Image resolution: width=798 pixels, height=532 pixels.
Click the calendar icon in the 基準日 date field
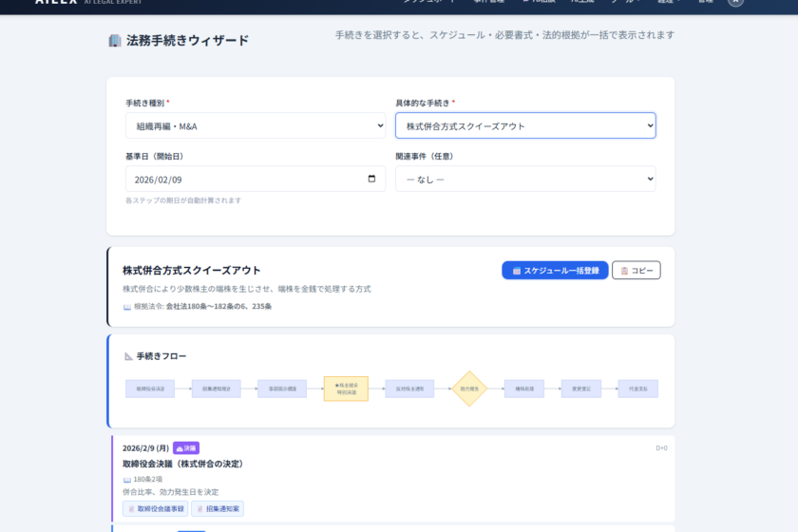tap(371, 179)
